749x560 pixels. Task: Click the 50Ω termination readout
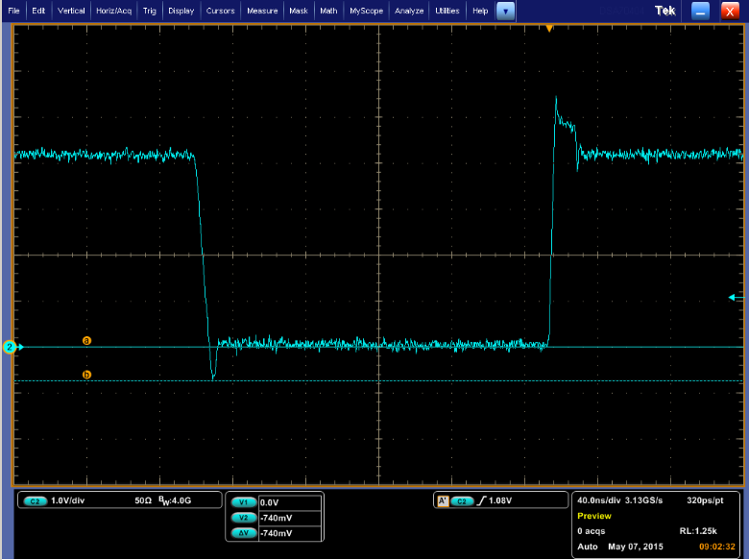(x=143, y=500)
